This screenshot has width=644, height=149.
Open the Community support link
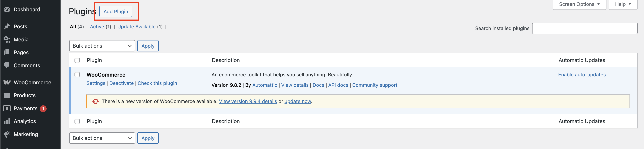pos(375,85)
